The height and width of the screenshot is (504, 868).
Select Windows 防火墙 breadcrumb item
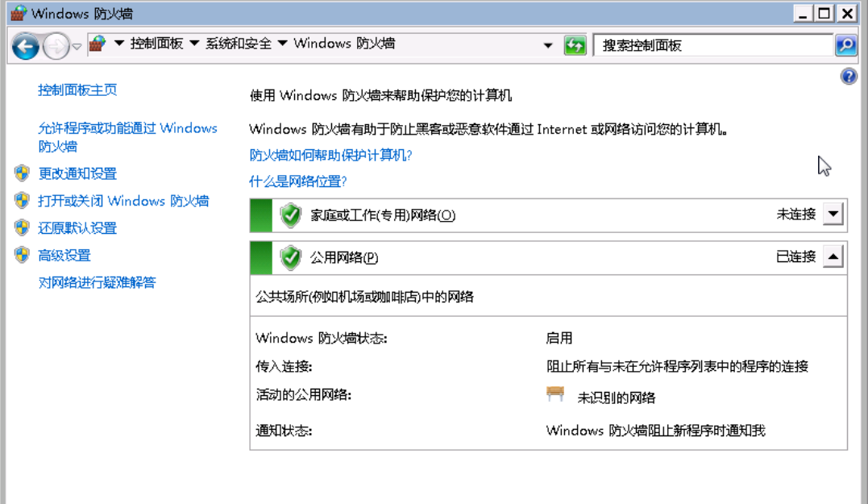(344, 44)
